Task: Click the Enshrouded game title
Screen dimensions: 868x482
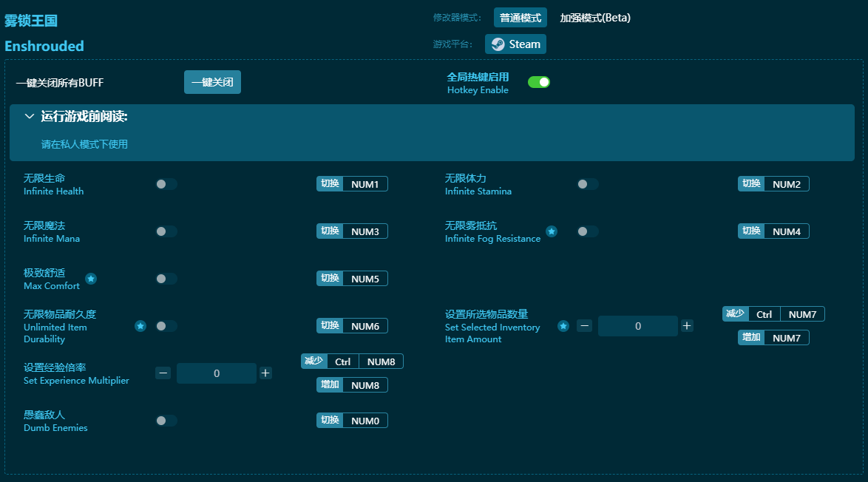Action: (44, 46)
